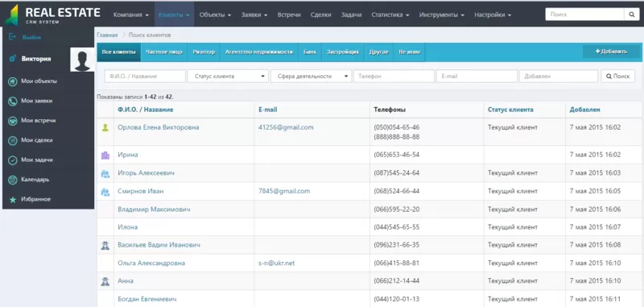This screenshot has height=307, width=644.
Task: Click the Мои сделки sidebar icon
Action: pos(13,140)
